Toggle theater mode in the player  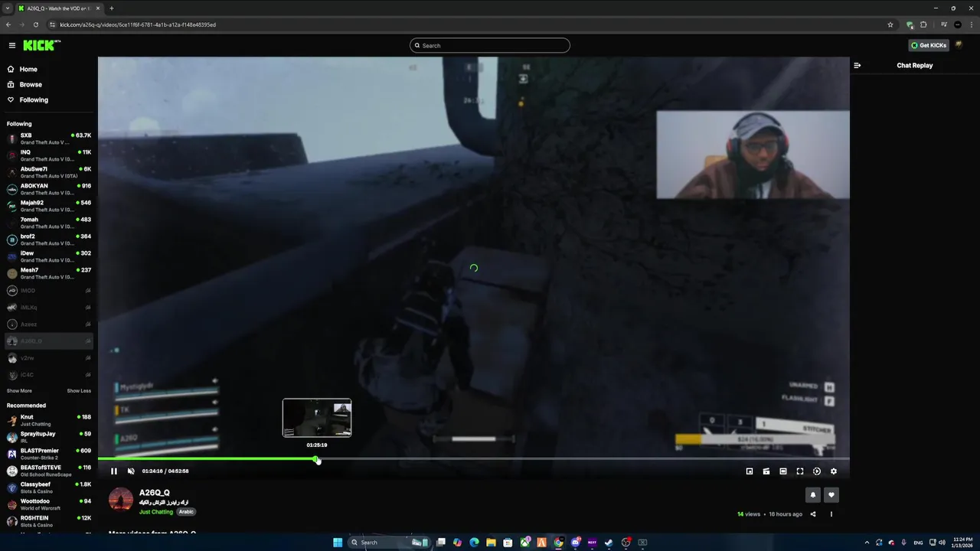783,471
